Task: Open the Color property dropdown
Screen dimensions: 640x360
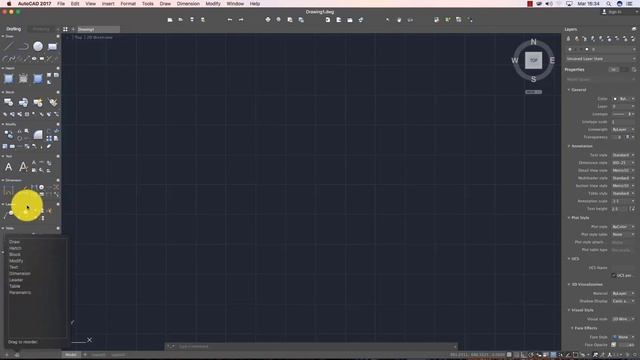Action: pos(623,99)
